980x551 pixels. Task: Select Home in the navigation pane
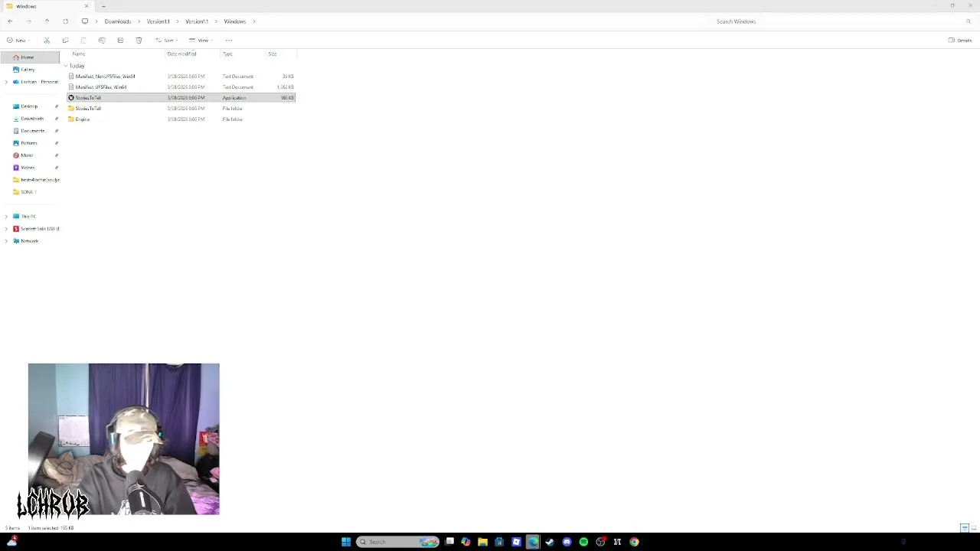click(30, 57)
